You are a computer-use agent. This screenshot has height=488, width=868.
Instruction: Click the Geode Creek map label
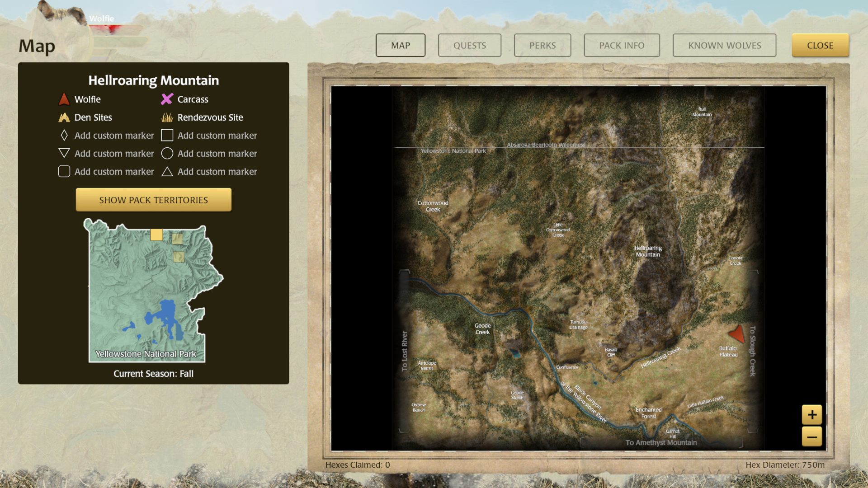click(482, 329)
